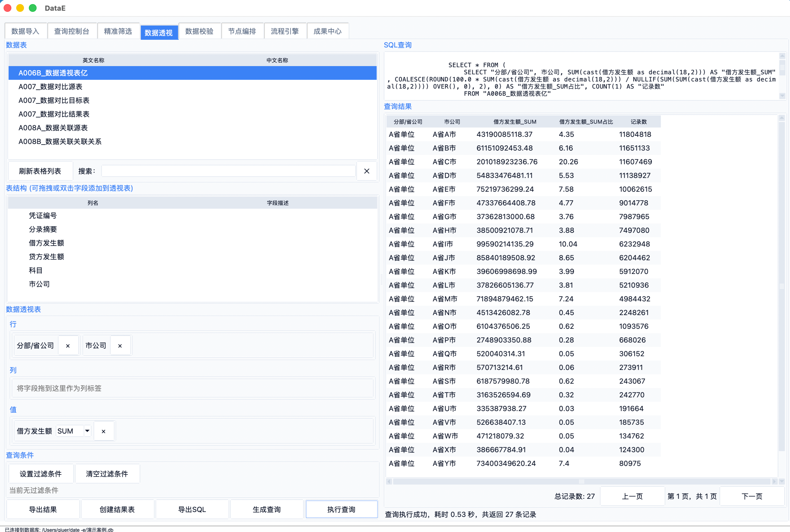Click 导出SQL button
This screenshot has height=532, width=790.
point(192,509)
